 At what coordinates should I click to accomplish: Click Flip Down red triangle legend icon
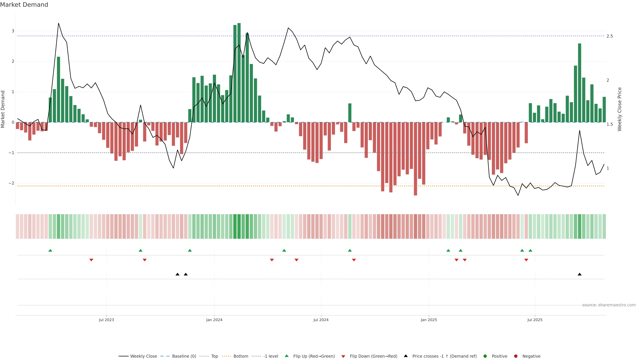[343, 356]
